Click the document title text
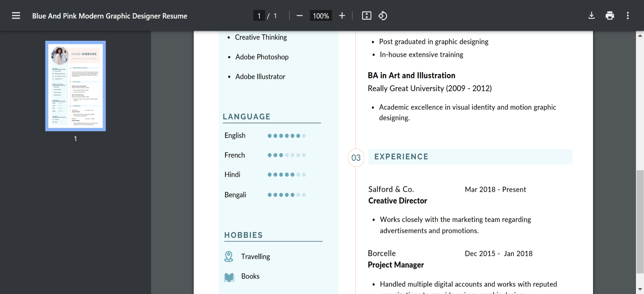 click(x=110, y=16)
